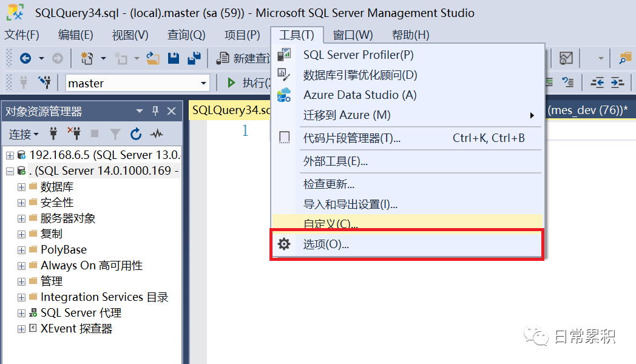Screen dimensions: 636x364
Task: Go back with the Navigate Backward arrow
Action: tap(25, 58)
